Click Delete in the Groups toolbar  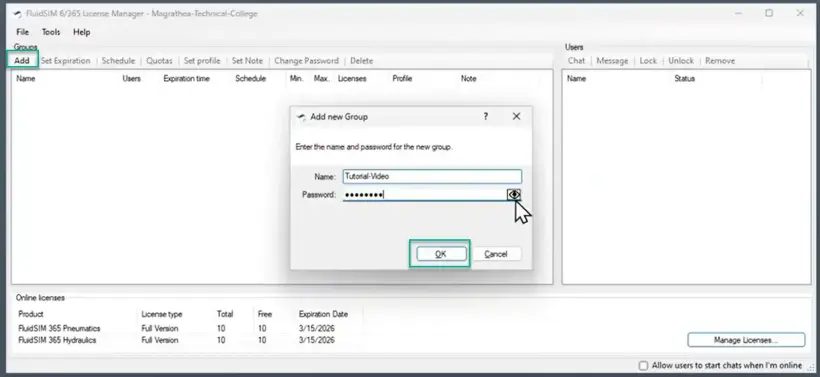click(361, 61)
